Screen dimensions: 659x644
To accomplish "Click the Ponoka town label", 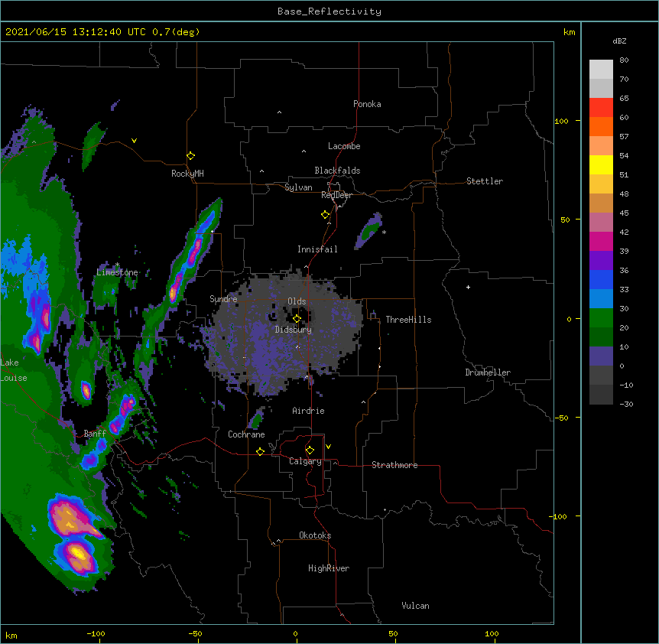I will point(367,104).
